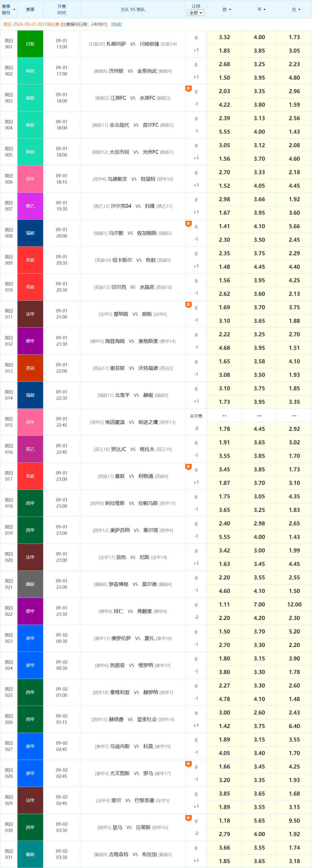Click the 开赛时间 column header
The height and width of the screenshot is (868, 312).
pos(62,10)
